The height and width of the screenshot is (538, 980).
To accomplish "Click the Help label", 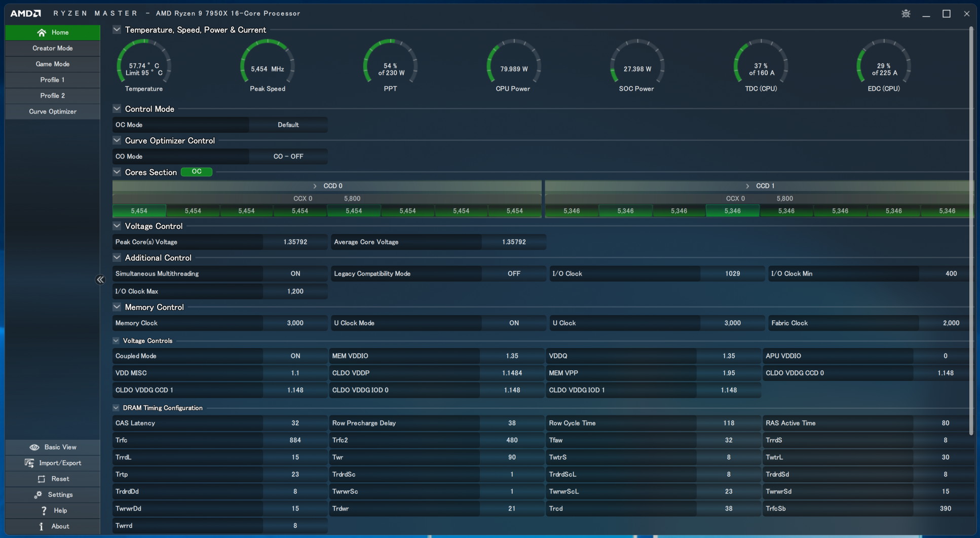I will tap(60, 511).
